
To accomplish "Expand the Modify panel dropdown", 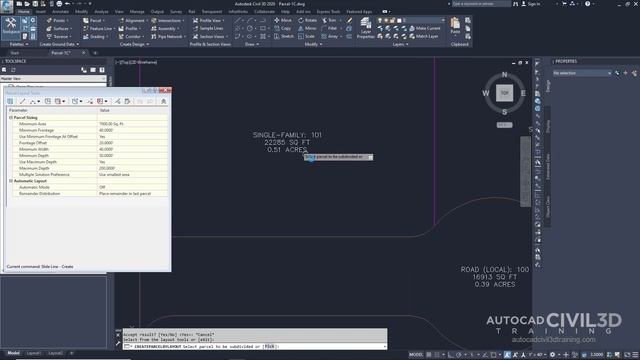I will 313,44.
